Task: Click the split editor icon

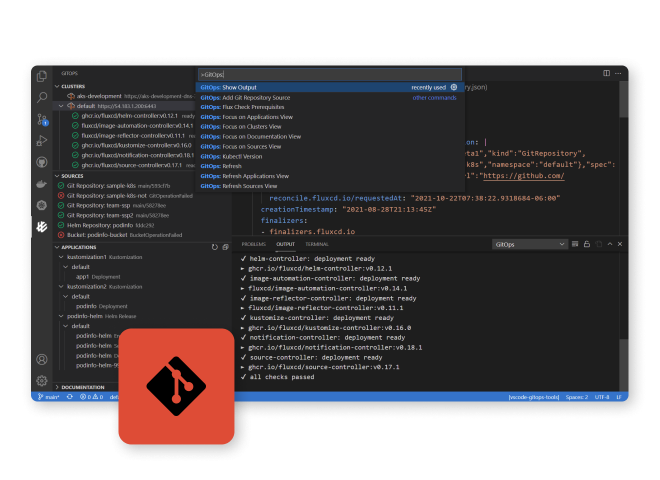Action: [x=606, y=74]
